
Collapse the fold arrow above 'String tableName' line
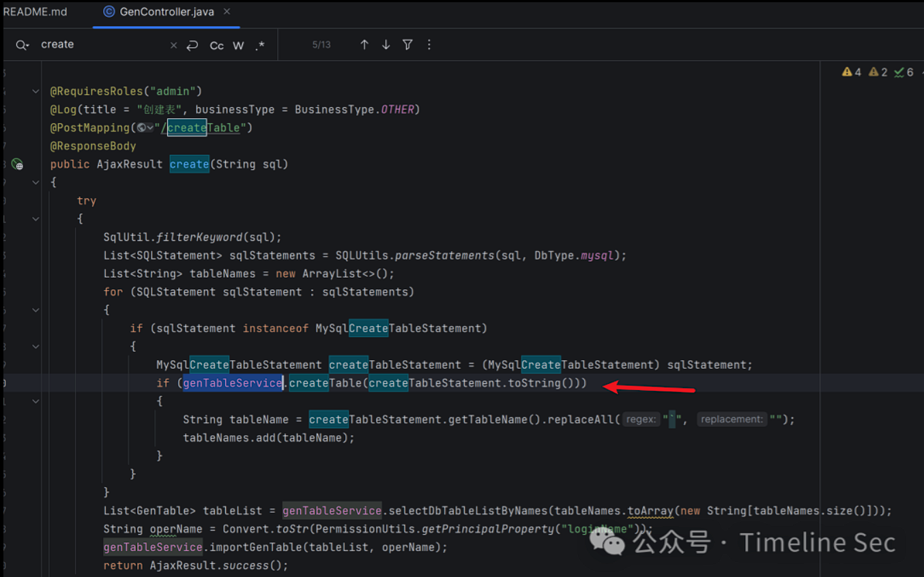(35, 401)
